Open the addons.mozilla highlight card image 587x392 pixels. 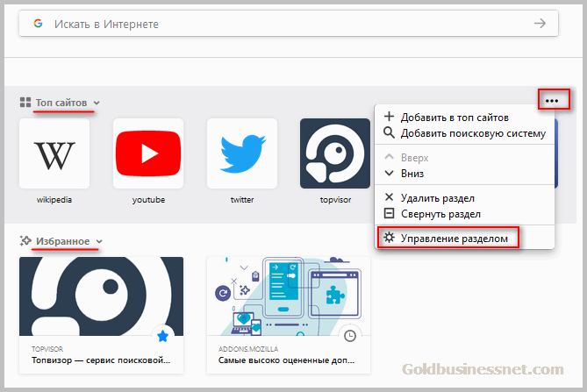pos(289,296)
